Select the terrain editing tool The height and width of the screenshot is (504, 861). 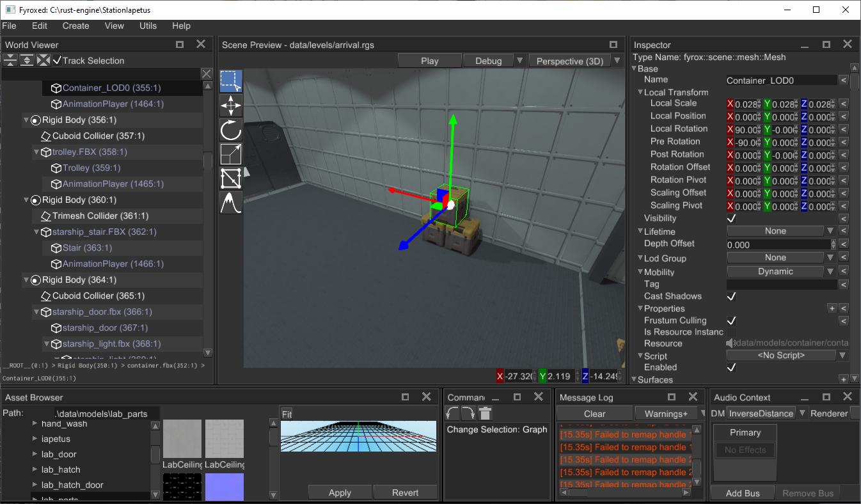click(230, 203)
